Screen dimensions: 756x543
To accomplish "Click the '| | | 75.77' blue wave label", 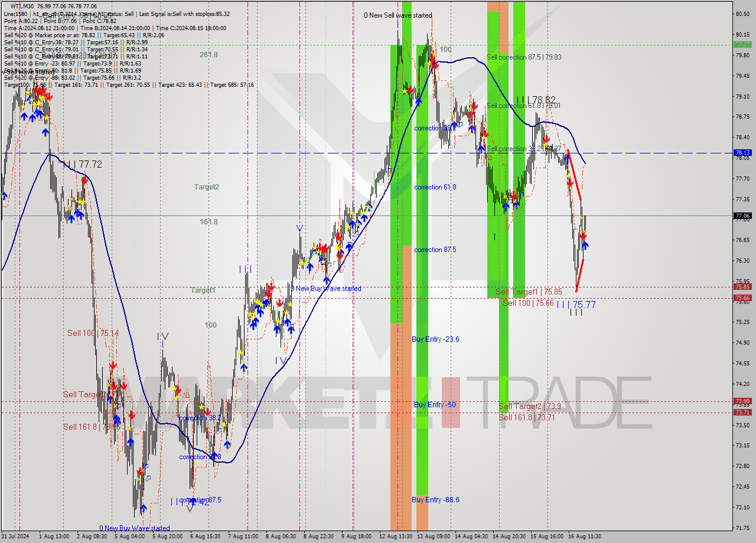I will click(576, 305).
